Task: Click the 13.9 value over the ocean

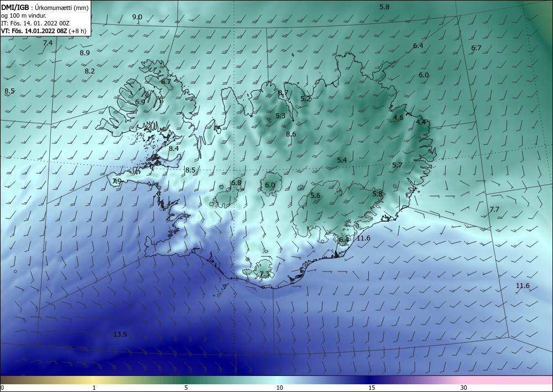Action: [120, 334]
